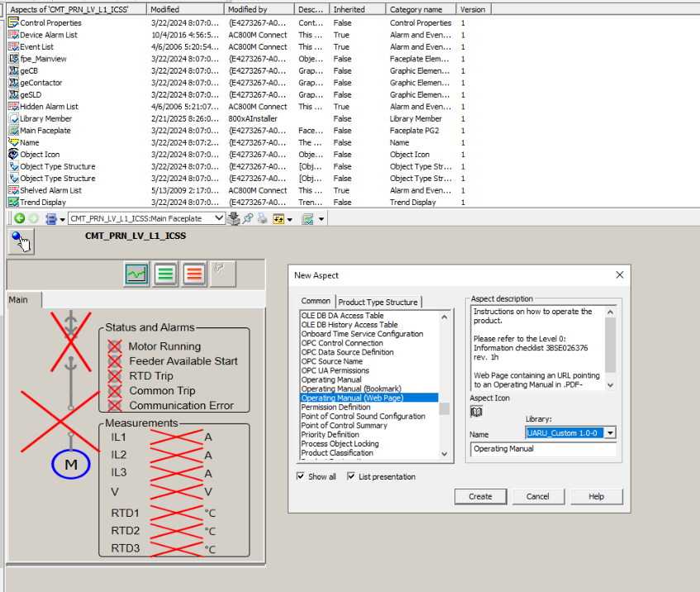Open the dropdown arrow beside structure icon

point(63,219)
